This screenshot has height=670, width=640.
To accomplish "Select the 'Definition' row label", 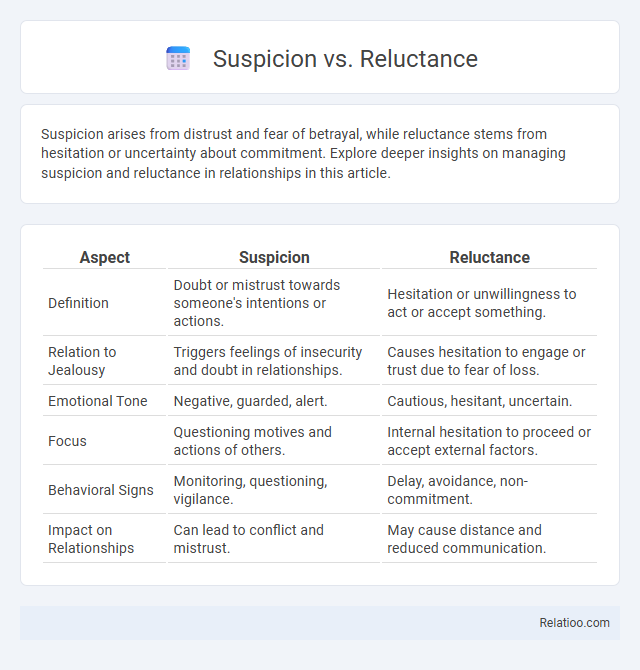I will tap(78, 303).
